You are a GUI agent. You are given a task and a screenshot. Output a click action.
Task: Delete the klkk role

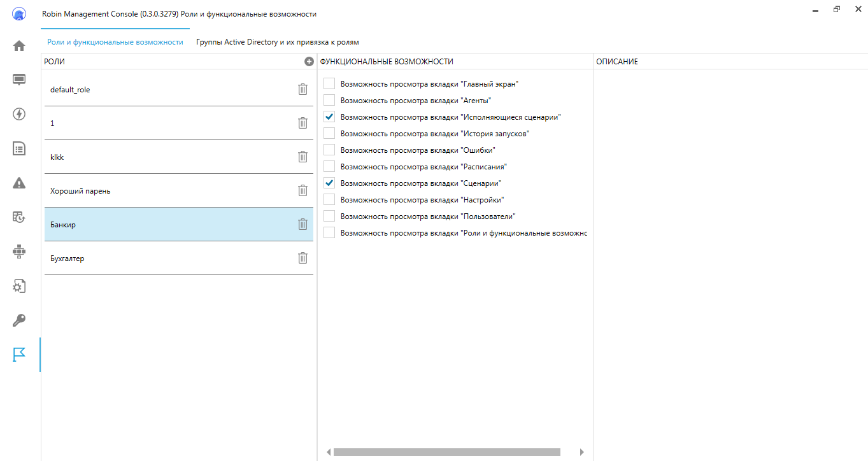click(x=302, y=157)
